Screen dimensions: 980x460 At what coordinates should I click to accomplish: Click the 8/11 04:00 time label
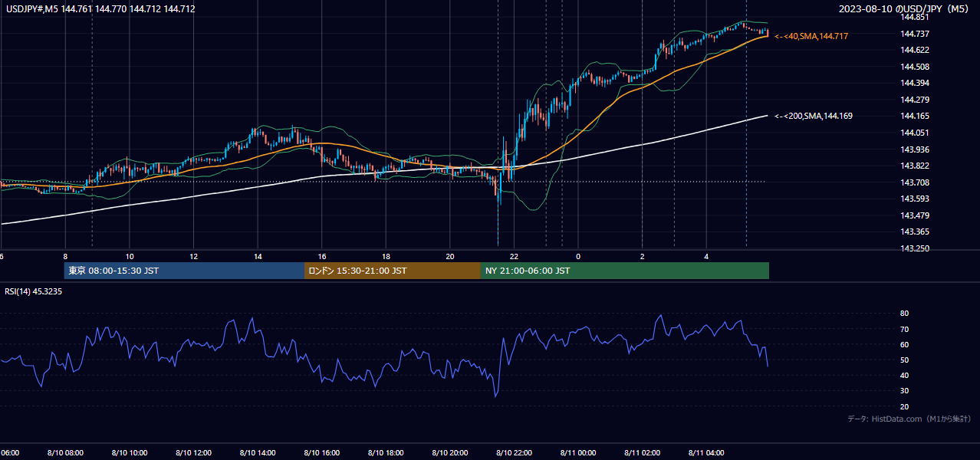click(706, 452)
